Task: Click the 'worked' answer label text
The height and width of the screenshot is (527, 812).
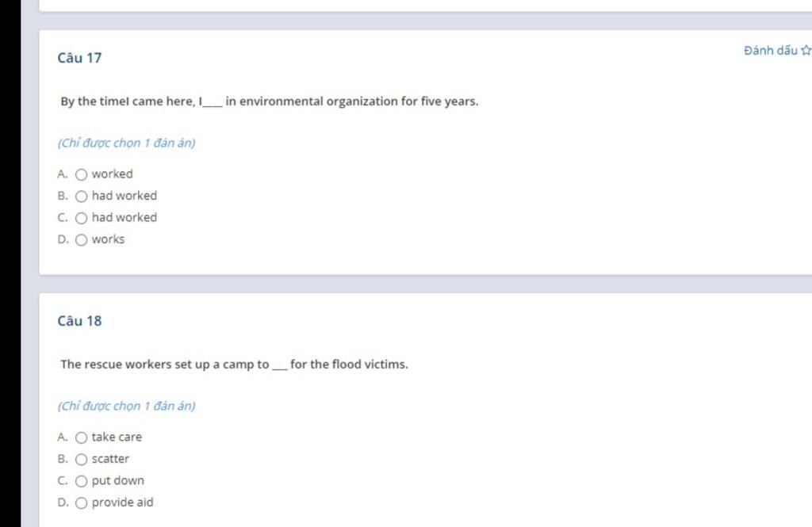Action: pos(113,174)
